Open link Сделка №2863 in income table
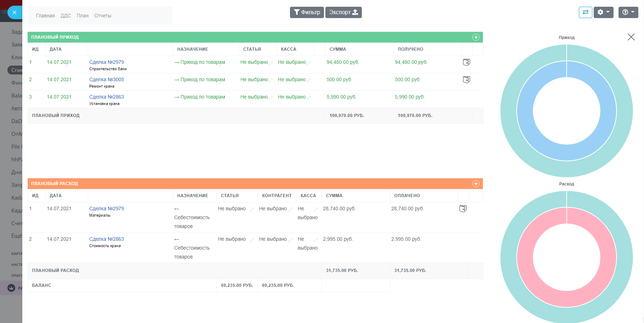The width and height of the screenshot is (644, 323). click(106, 97)
